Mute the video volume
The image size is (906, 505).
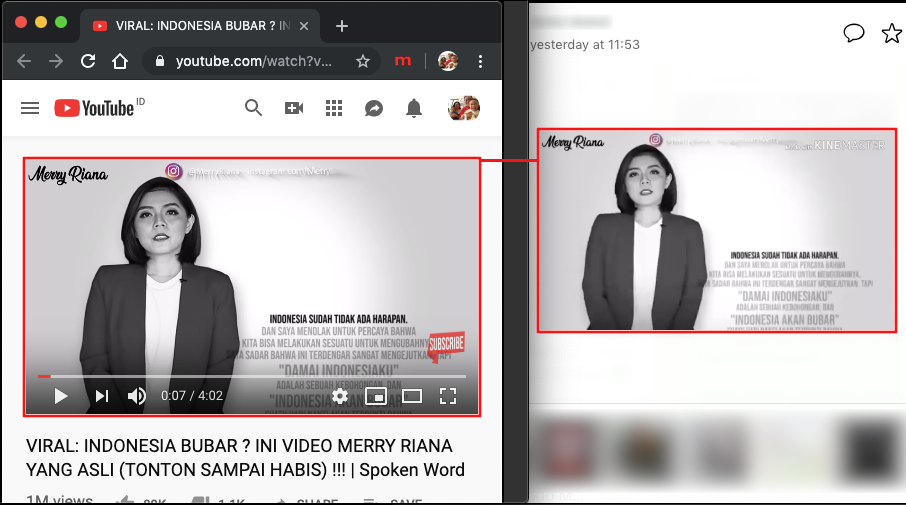[137, 396]
